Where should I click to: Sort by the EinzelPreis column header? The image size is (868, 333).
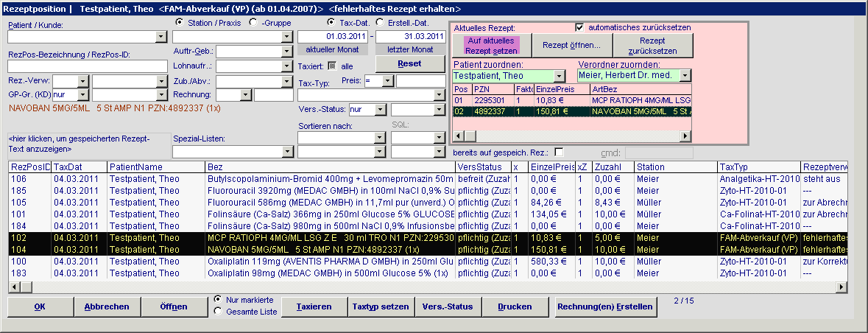(x=552, y=166)
